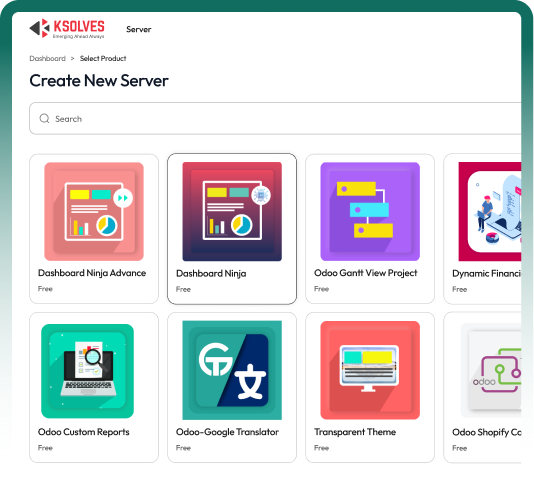Click the Dashboard Ninja Advance title

[x=92, y=273]
